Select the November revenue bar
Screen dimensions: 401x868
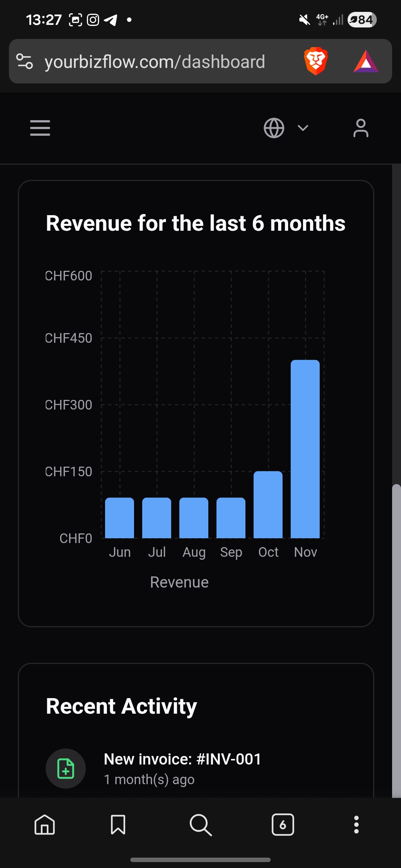305,449
